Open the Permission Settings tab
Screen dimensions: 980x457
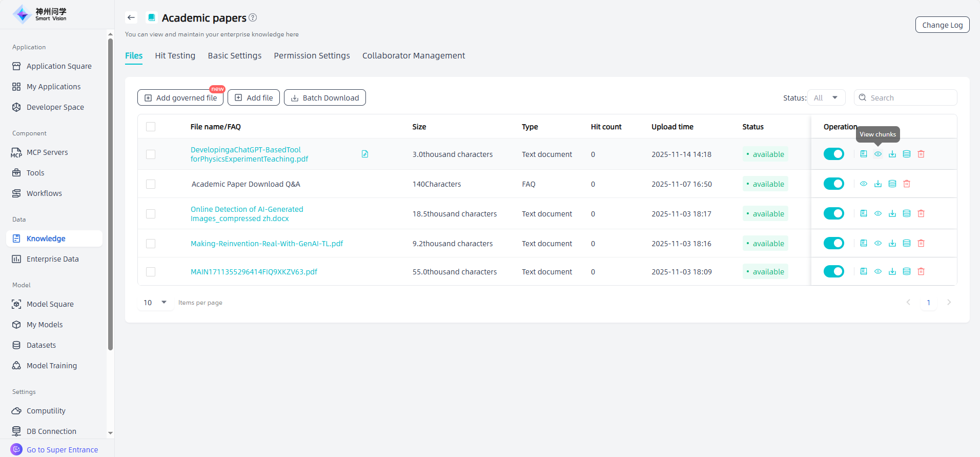(x=312, y=55)
